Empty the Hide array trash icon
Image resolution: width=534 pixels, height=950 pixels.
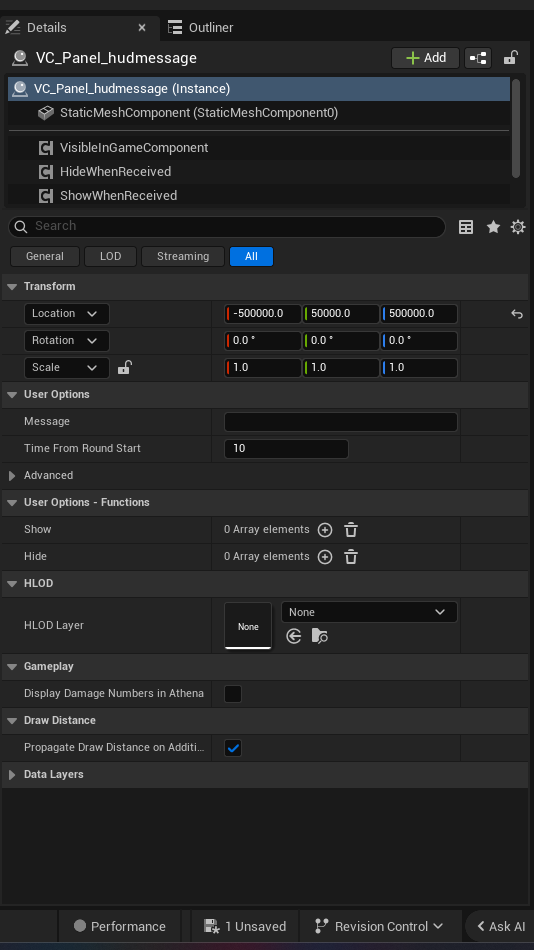351,557
